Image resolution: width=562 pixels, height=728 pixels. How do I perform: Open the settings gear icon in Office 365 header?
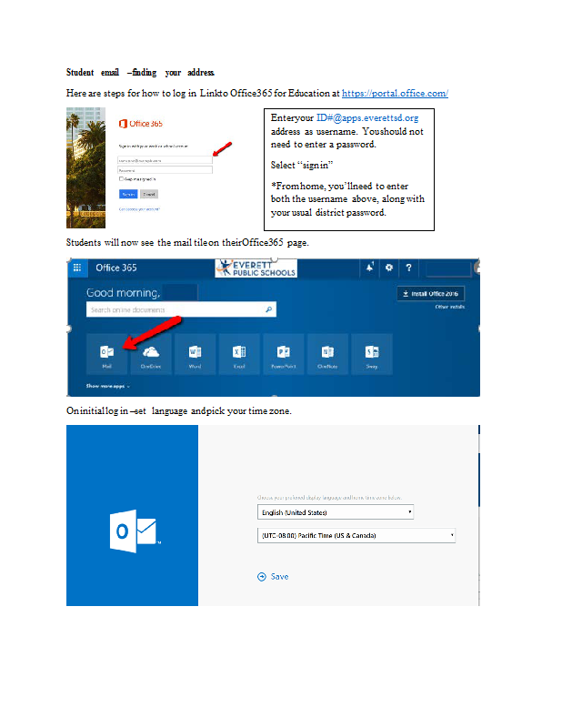pyautogui.click(x=389, y=268)
